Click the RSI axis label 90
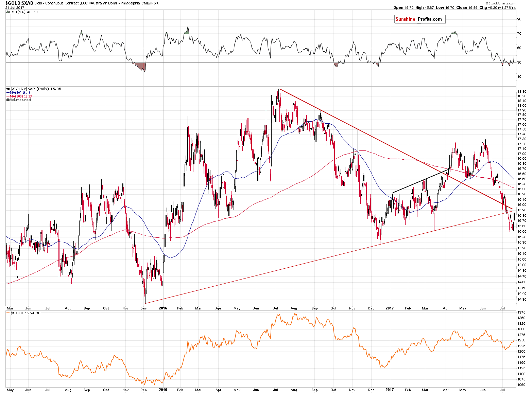The image size is (532, 393). (519, 19)
